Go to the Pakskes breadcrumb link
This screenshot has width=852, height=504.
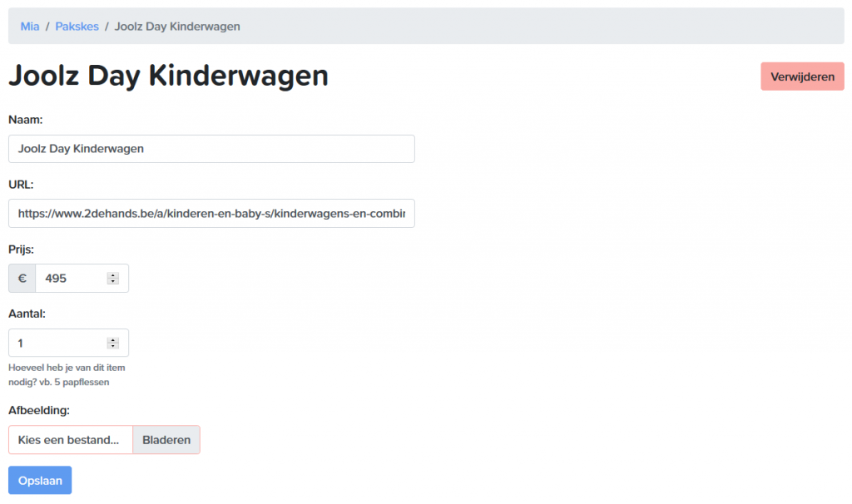(x=77, y=26)
